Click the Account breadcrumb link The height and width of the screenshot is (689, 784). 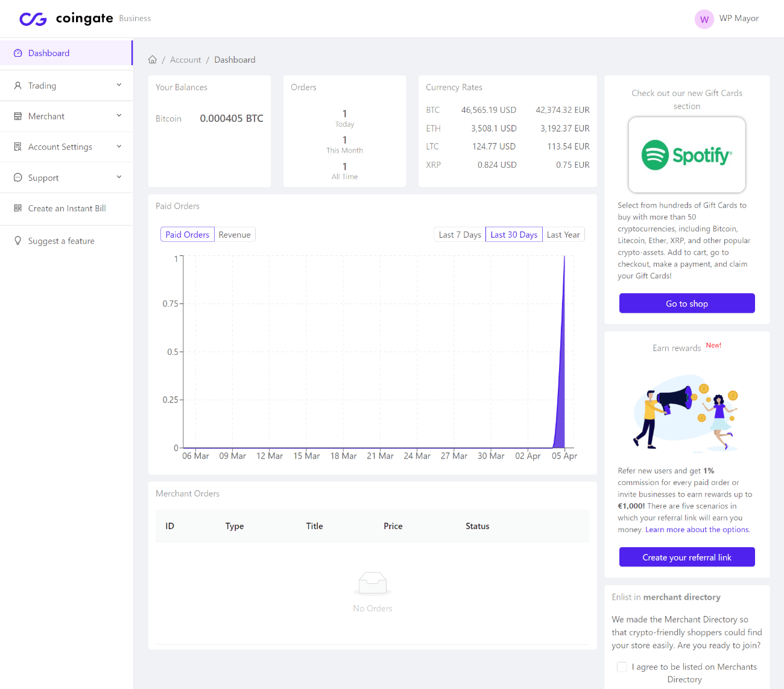pos(185,60)
